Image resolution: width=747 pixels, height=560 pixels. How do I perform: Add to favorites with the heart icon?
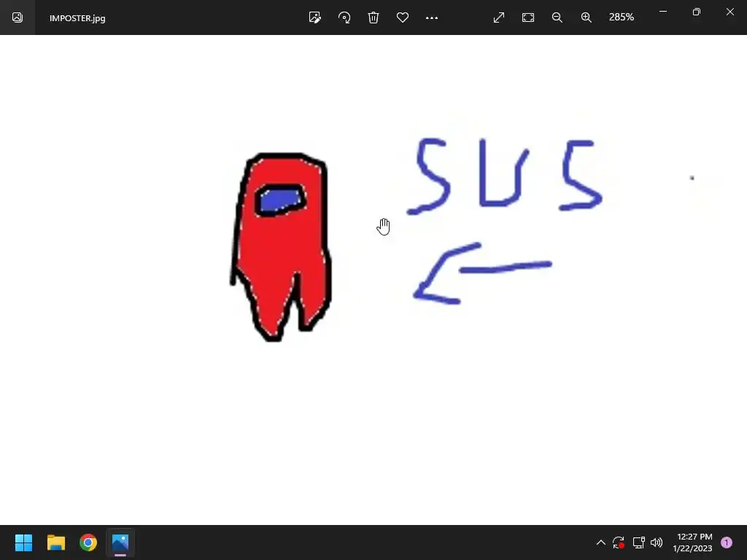pyautogui.click(x=403, y=17)
